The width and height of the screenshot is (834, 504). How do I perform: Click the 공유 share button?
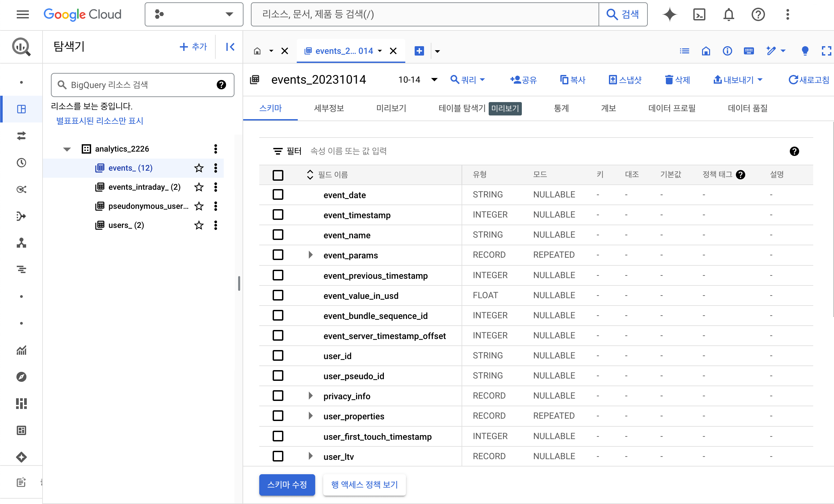pyautogui.click(x=523, y=80)
